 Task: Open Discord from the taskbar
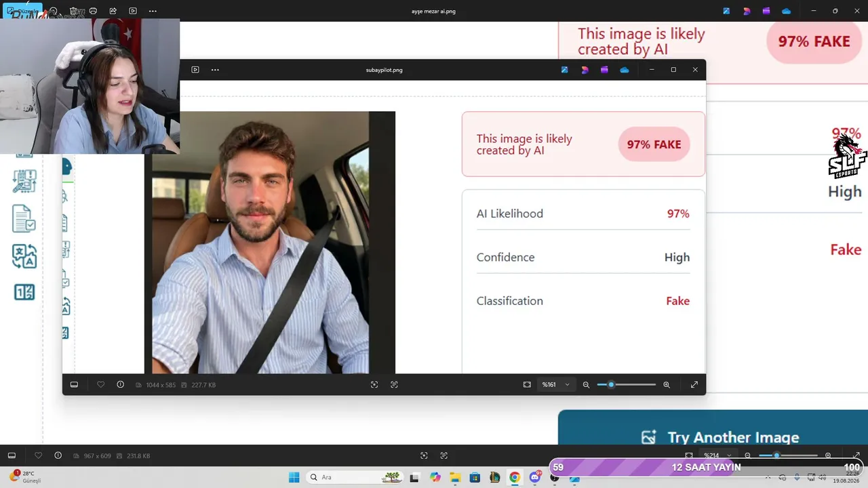click(x=535, y=477)
